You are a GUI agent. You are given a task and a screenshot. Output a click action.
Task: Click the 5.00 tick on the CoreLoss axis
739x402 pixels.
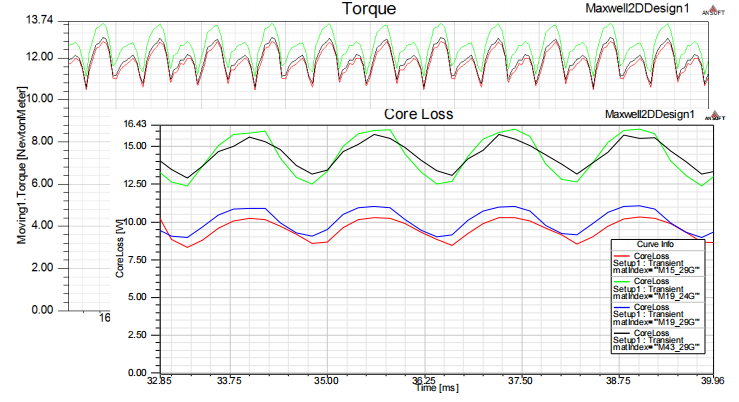tap(137, 297)
